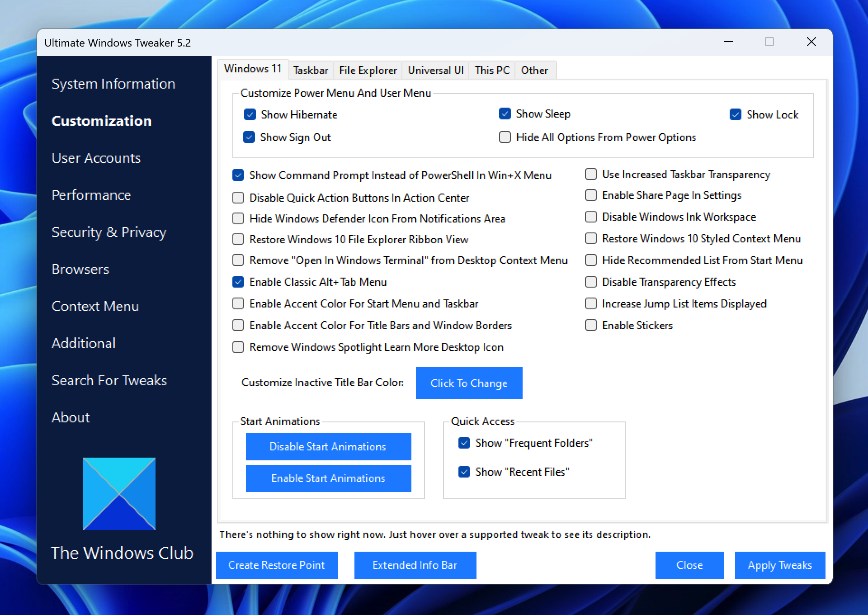Click Create Restore Point button
This screenshot has height=615, width=868.
(x=277, y=565)
